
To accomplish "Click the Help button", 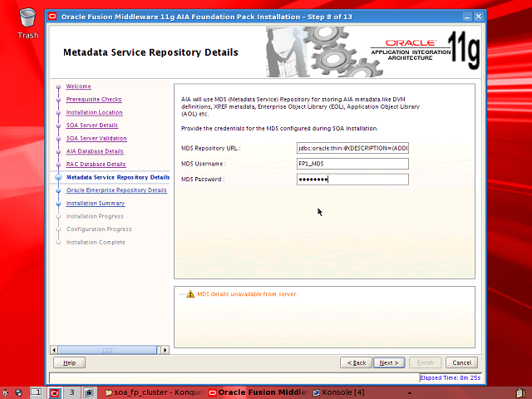I will tap(69, 362).
